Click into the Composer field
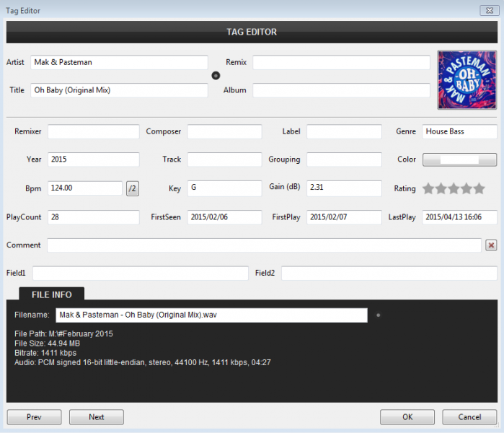504x433 pixels. point(225,131)
